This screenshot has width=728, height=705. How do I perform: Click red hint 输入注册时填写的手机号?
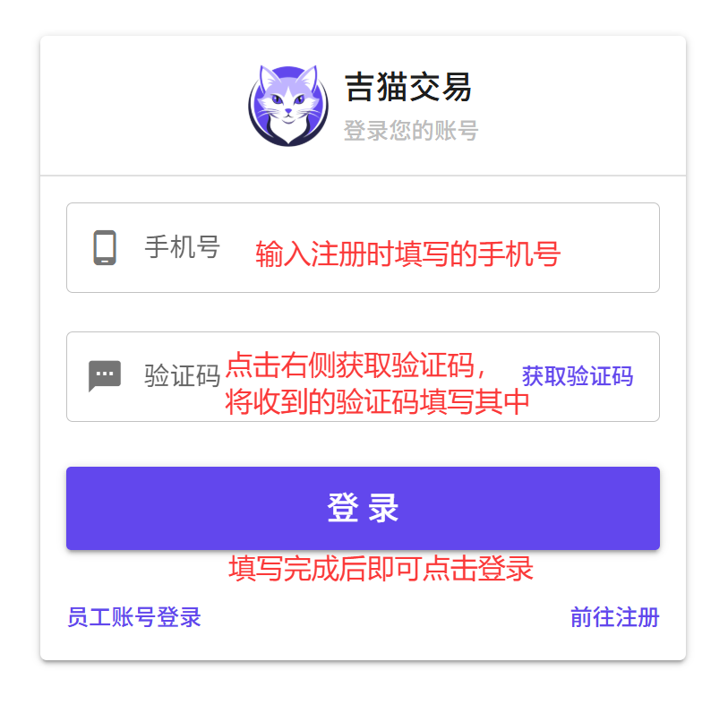click(408, 254)
